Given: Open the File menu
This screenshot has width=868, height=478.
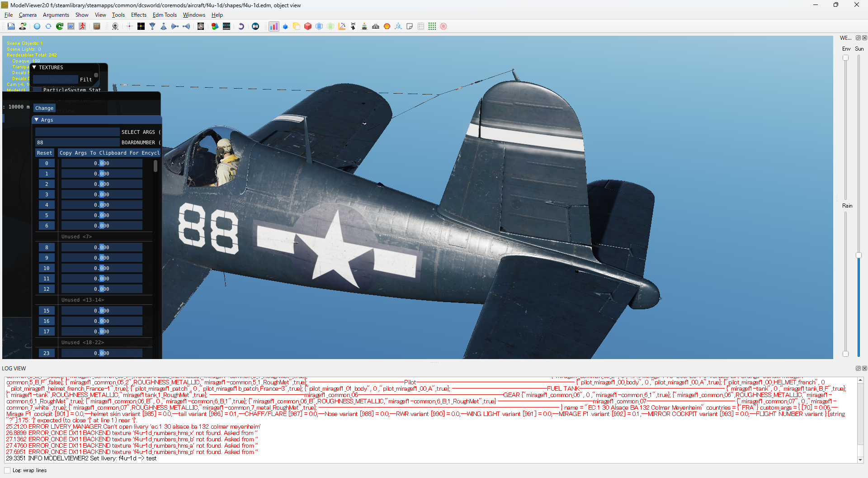Looking at the screenshot, I should coord(9,15).
